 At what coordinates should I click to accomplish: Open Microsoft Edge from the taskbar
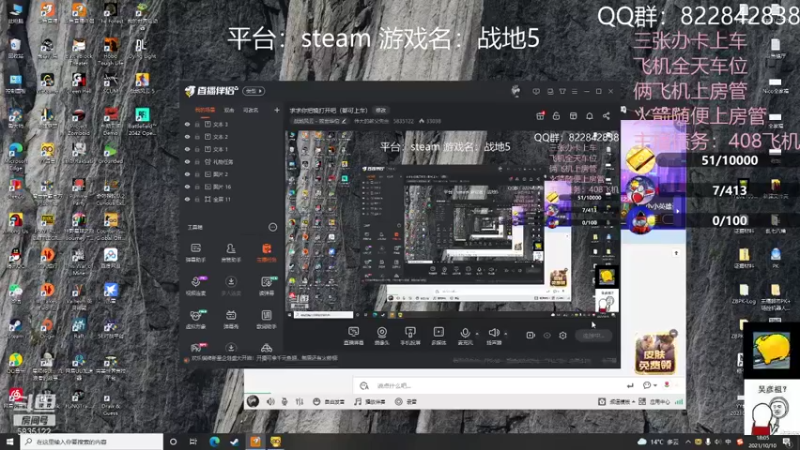click(214, 441)
